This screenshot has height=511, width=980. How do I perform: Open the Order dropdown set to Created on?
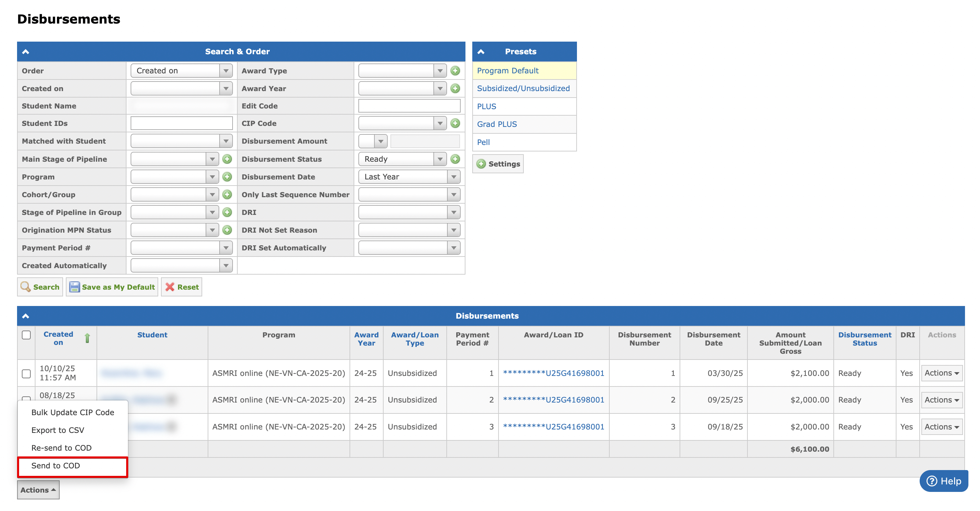(x=181, y=71)
